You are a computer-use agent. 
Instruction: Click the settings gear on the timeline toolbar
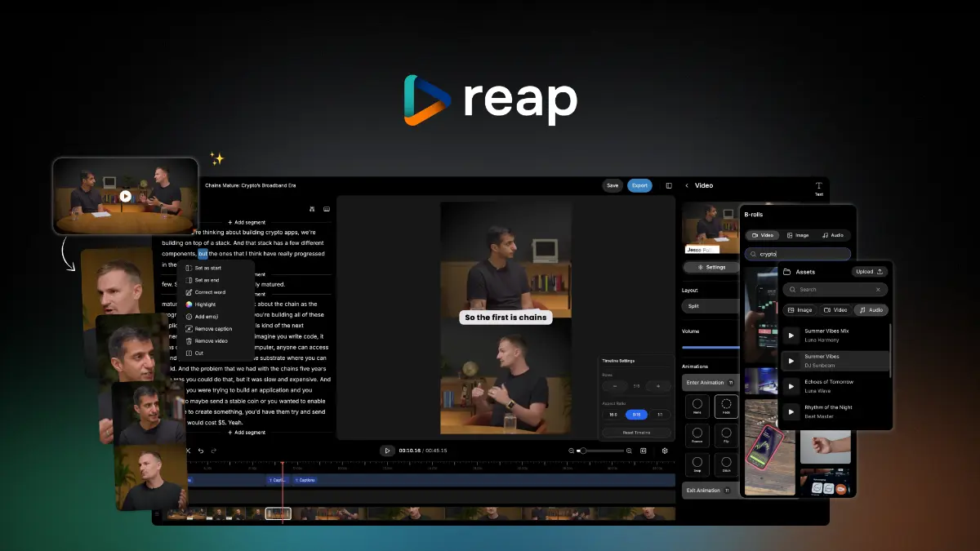(666, 451)
